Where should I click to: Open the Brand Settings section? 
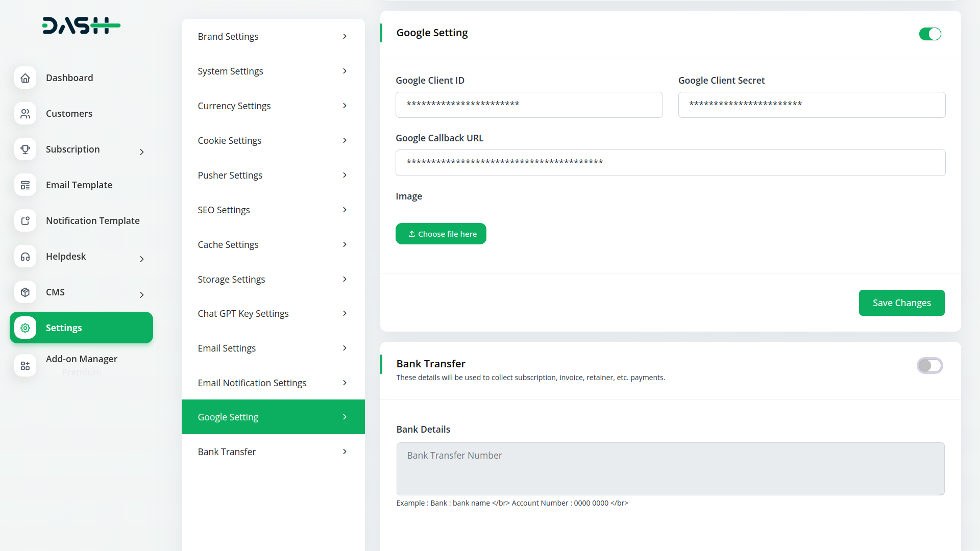(x=273, y=37)
